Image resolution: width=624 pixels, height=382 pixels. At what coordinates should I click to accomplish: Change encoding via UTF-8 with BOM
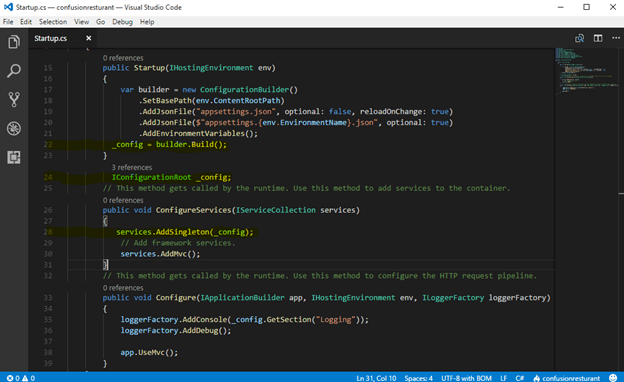(x=466, y=378)
